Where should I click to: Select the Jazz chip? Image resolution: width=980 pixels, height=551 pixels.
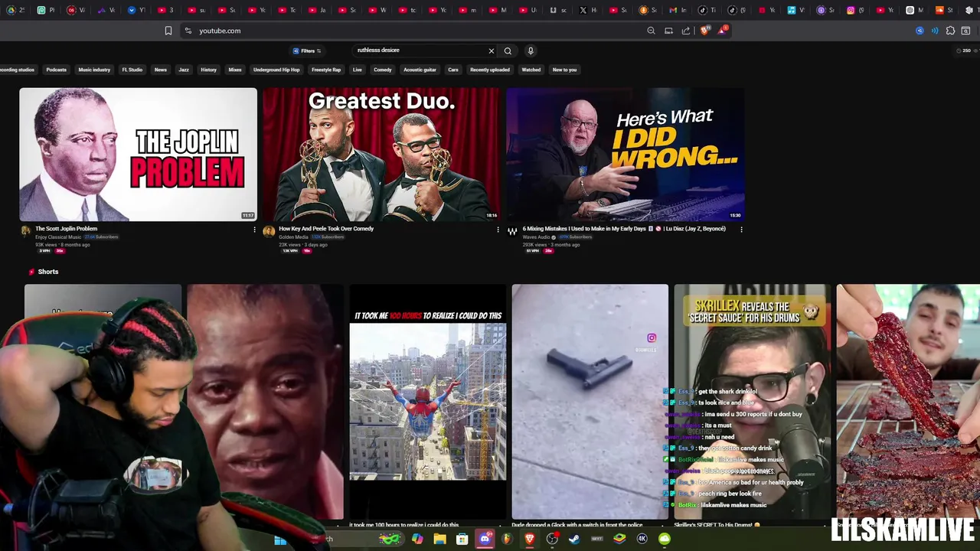[184, 70]
